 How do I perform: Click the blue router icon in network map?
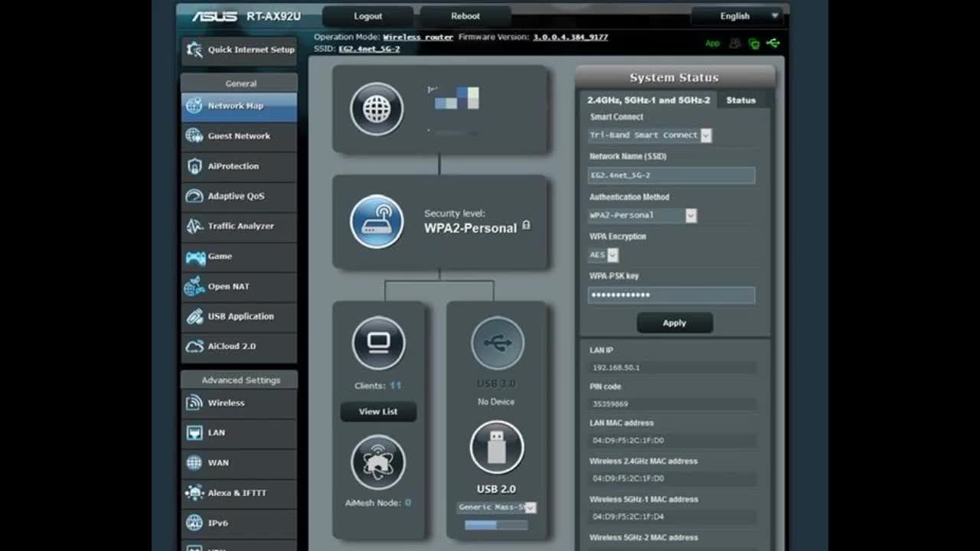pyautogui.click(x=377, y=222)
